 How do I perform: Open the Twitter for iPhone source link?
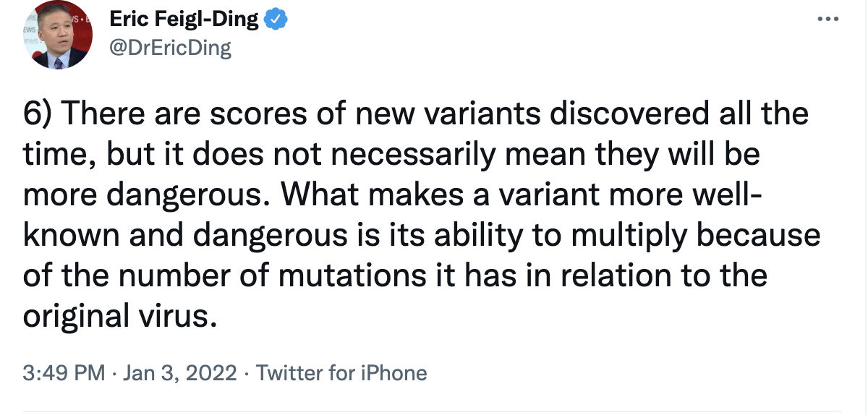(x=341, y=373)
